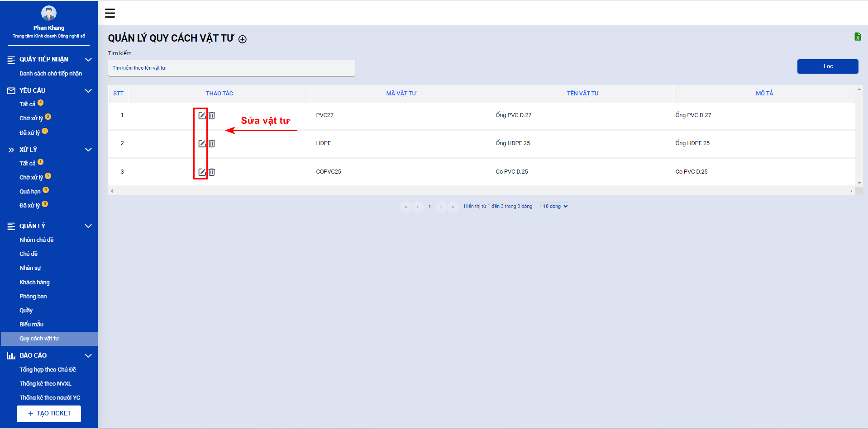868x429 pixels.
Task: Collapse the YÊU CẦU menu group
Action: 88,90
